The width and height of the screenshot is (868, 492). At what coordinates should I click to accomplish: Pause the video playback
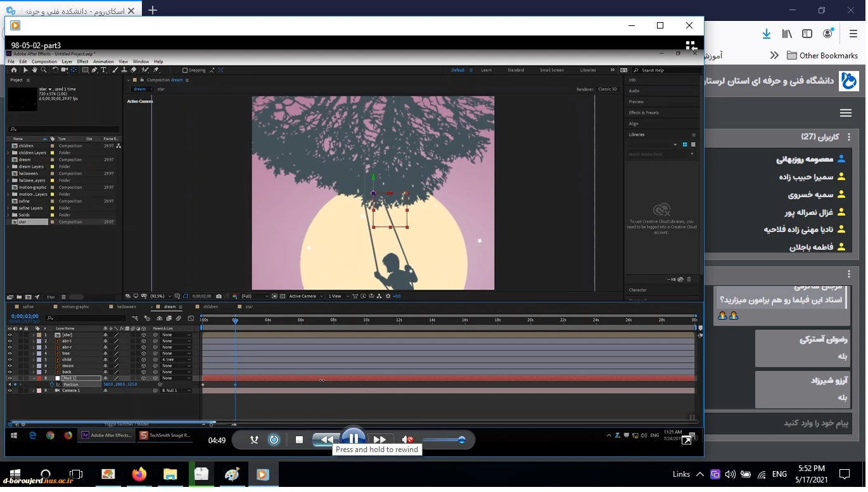354,439
